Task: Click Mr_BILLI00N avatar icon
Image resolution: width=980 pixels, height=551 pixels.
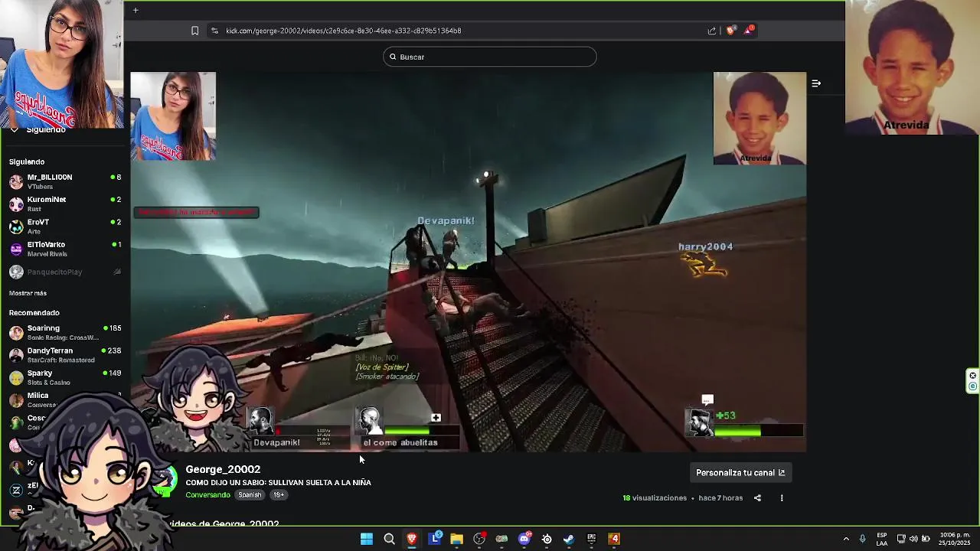Action: pyautogui.click(x=16, y=182)
